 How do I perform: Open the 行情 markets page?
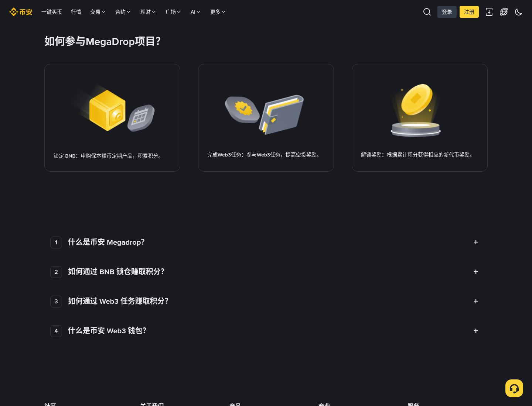(x=76, y=12)
